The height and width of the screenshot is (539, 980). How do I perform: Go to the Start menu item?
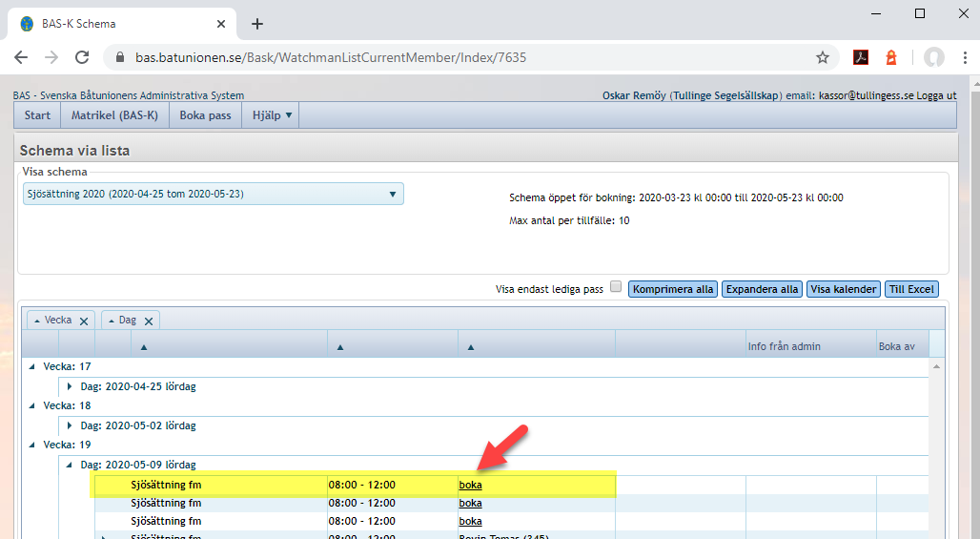coord(37,115)
